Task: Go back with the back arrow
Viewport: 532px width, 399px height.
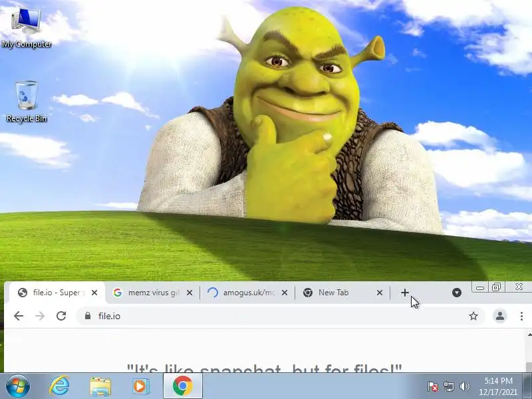Action: pos(19,317)
